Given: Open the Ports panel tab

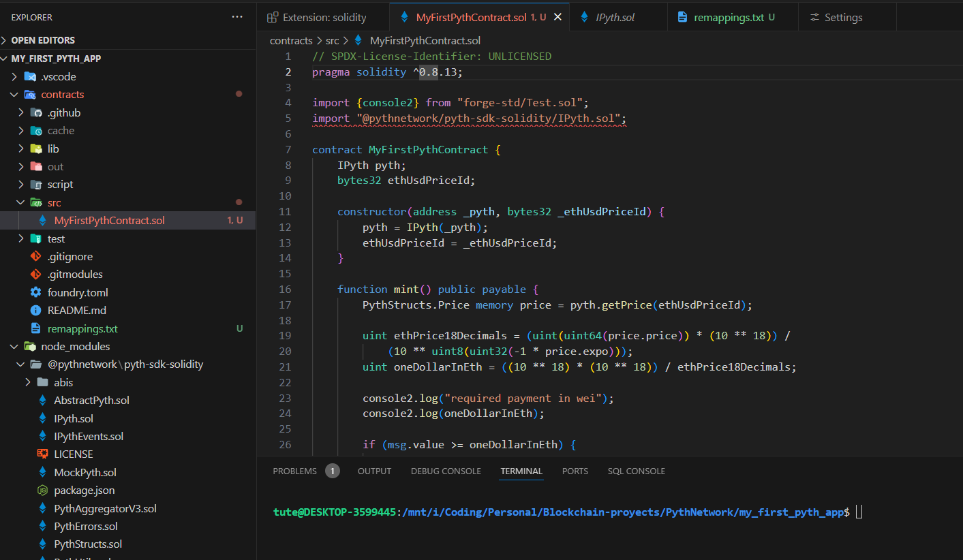Looking at the screenshot, I should 575,471.
